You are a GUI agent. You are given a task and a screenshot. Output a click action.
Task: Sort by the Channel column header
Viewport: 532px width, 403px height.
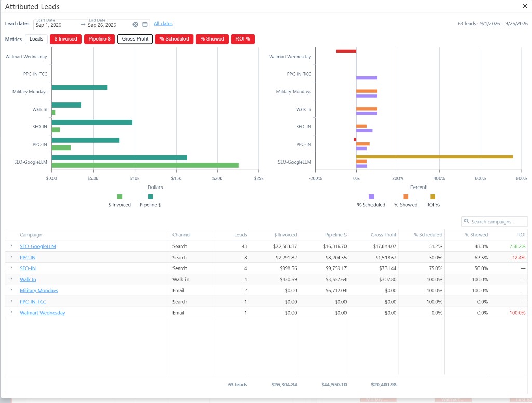[181, 235]
